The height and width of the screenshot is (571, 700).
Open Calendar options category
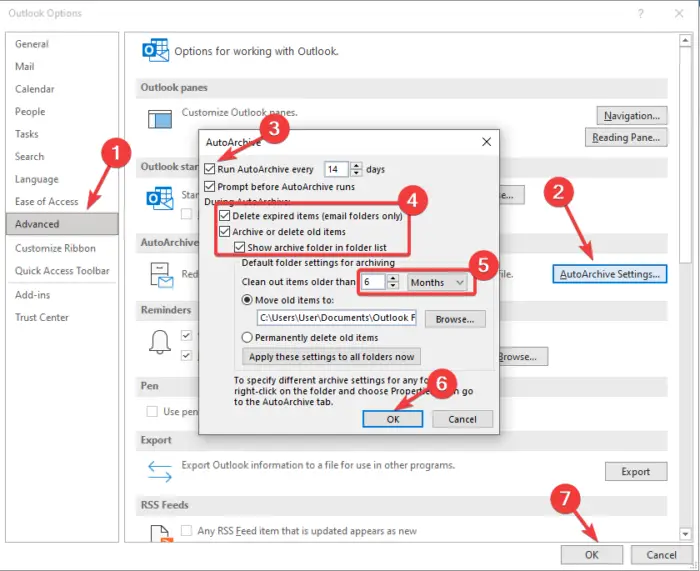tap(62, 89)
